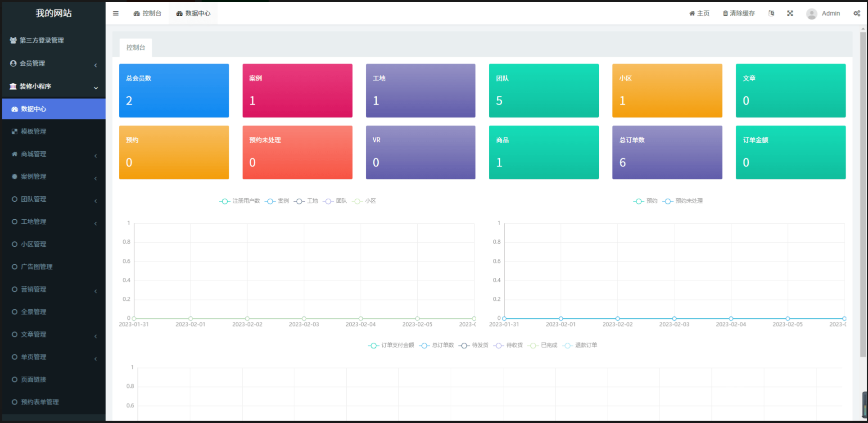Viewport: 868px width, 423px height.
Task: Click the 总会员数 blue stat card
Action: coord(174,91)
